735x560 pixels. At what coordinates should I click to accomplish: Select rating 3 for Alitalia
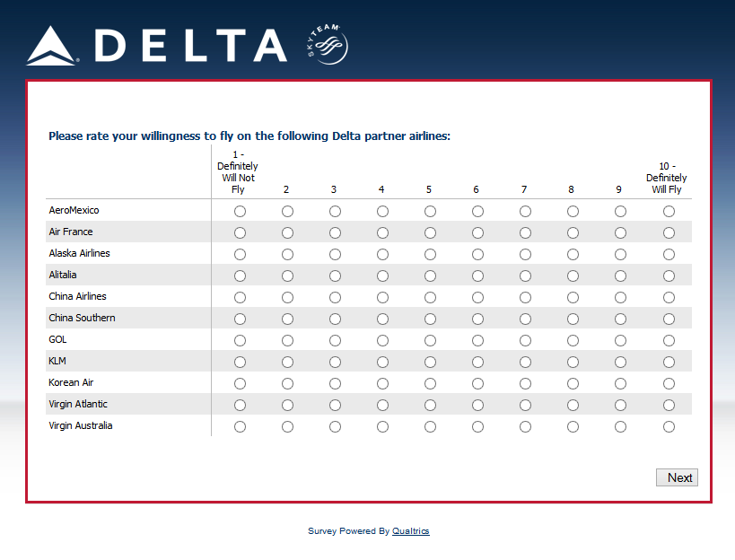pos(335,276)
